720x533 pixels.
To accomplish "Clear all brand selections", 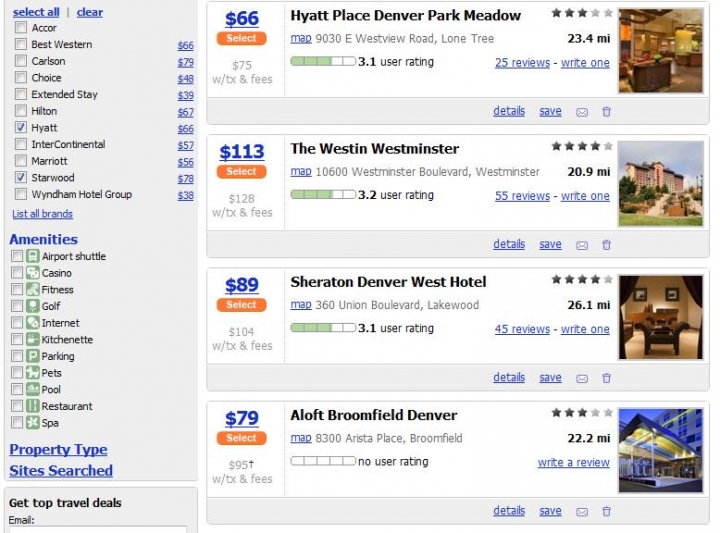I will point(90,12).
